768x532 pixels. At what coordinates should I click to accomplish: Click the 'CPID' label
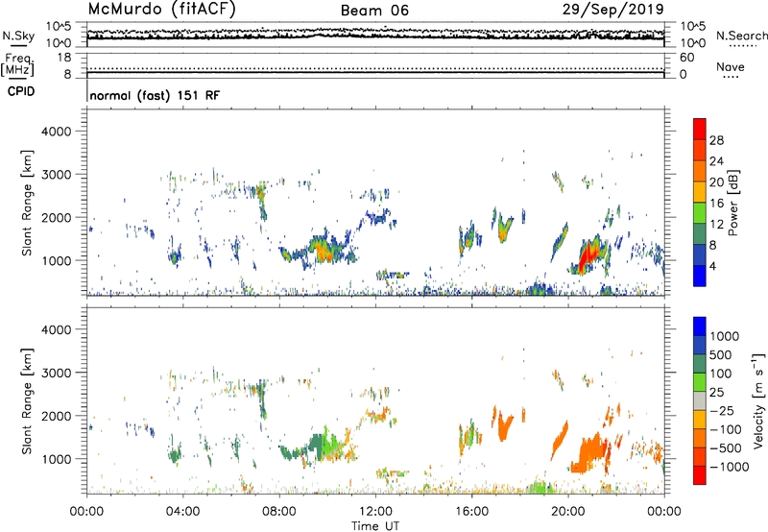click(x=21, y=91)
